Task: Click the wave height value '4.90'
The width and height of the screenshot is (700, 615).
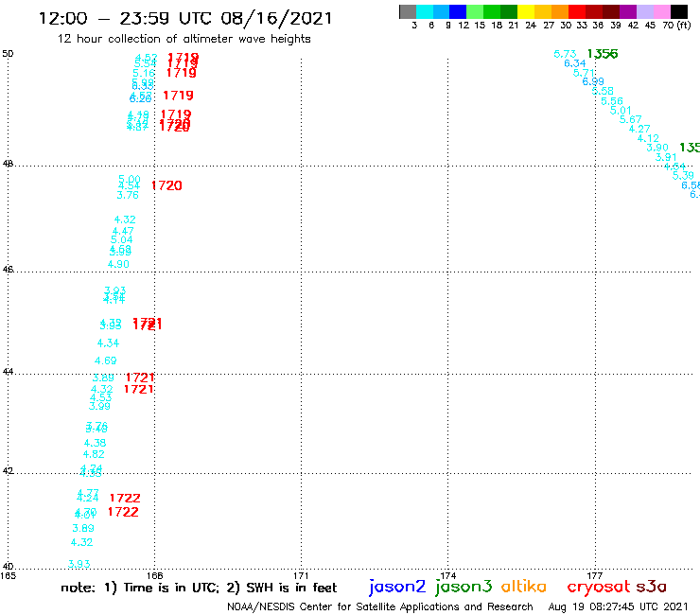Action: tap(118, 264)
